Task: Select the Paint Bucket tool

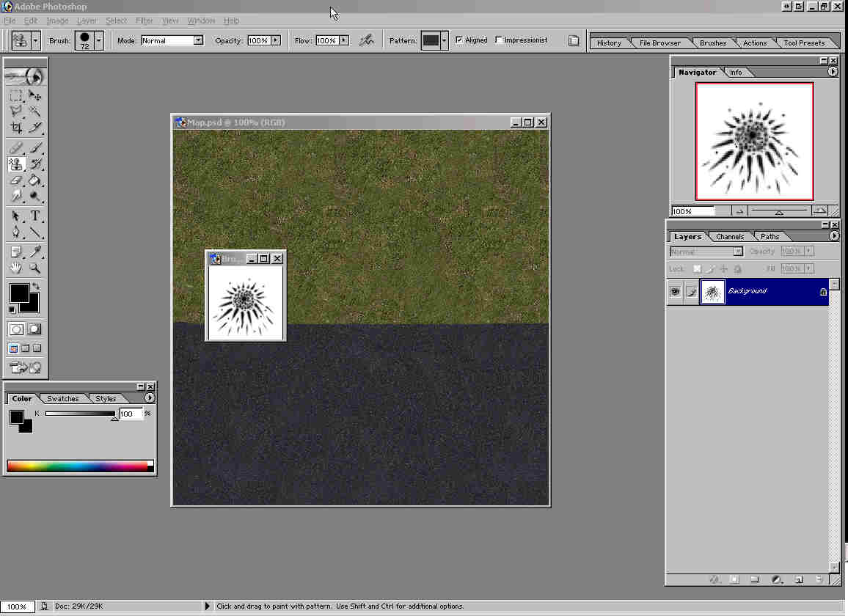Action: tap(35, 180)
